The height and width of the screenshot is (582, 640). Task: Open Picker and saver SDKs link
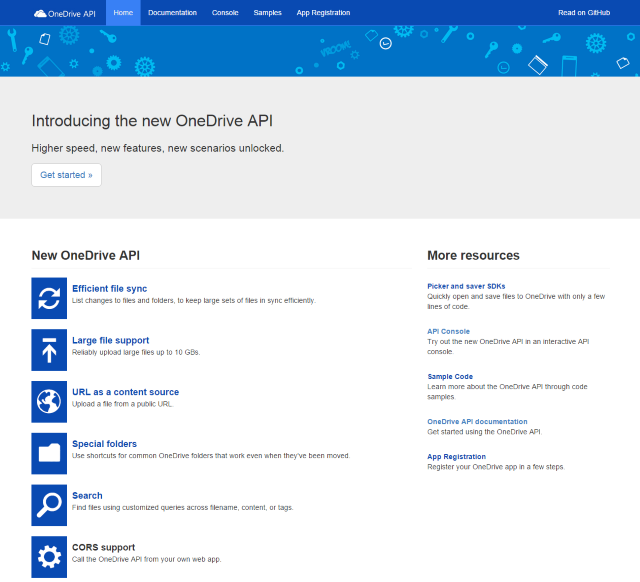pos(466,286)
